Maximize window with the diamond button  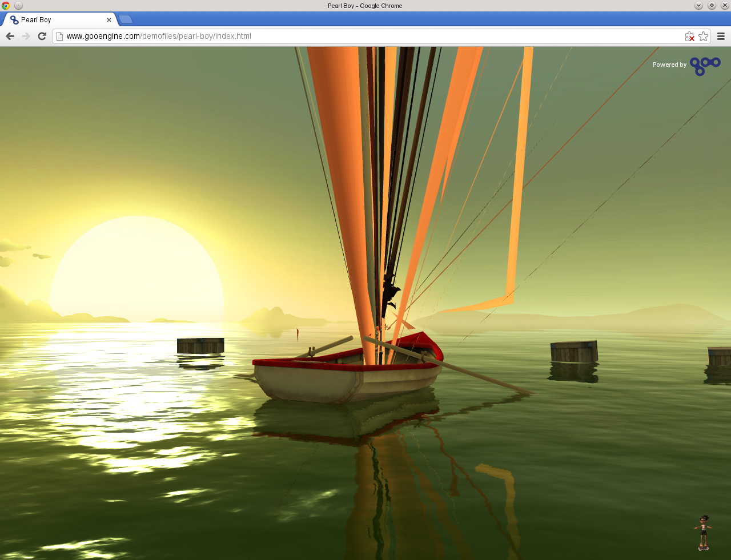point(712,6)
